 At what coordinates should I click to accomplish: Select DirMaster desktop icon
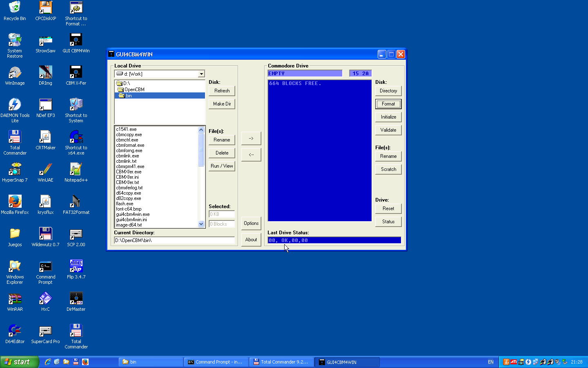point(76,302)
